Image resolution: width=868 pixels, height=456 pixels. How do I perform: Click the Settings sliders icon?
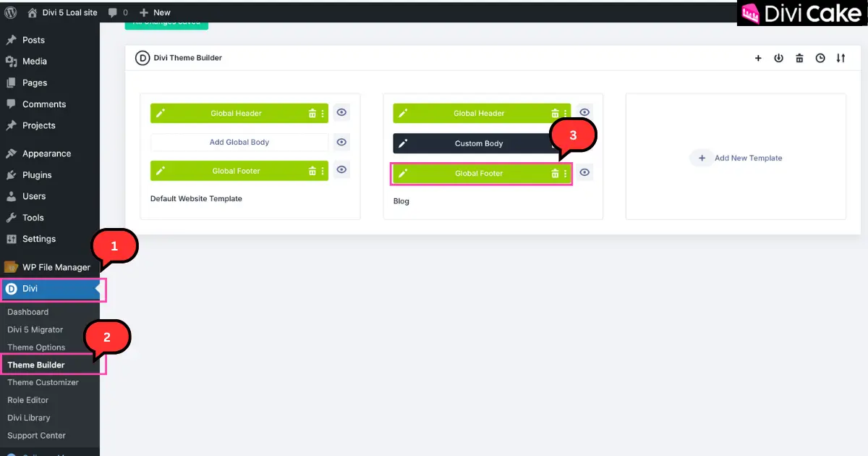tap(11, 239)
